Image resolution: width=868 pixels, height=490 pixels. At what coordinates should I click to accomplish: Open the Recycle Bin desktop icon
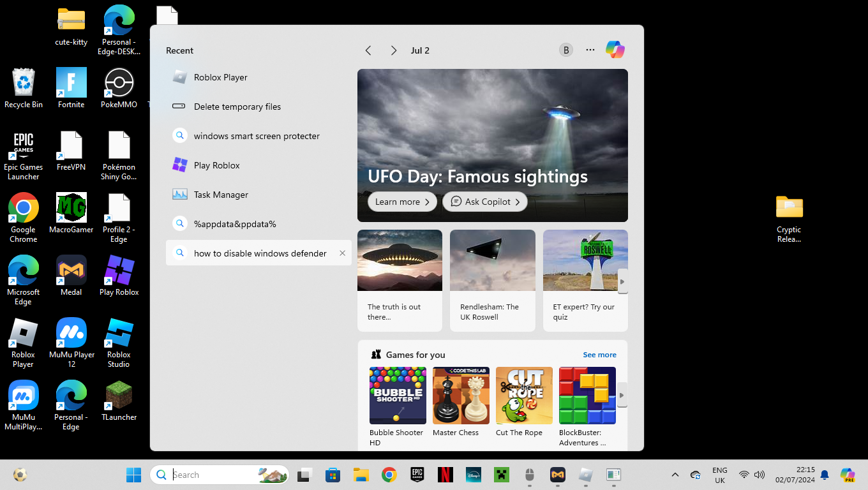click(x=24, y=88)
